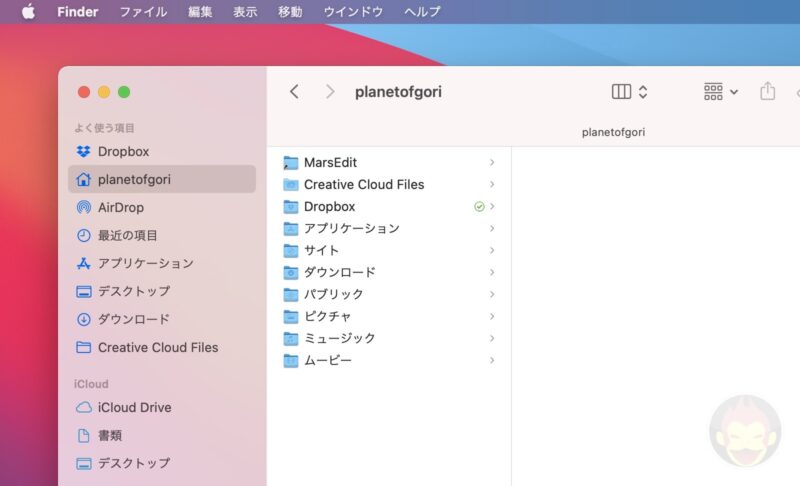Select Creative Cloud Files in sidebar
Screen dimensions: 800x486
[157, 347]
